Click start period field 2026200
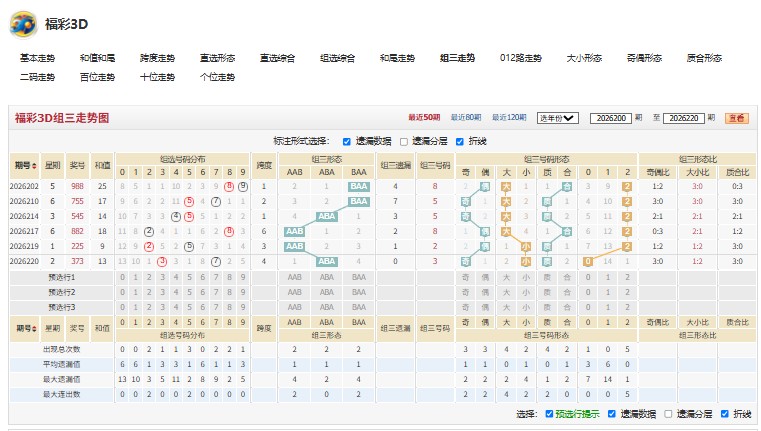Screen dimensions: 761x431 point(611,118)
